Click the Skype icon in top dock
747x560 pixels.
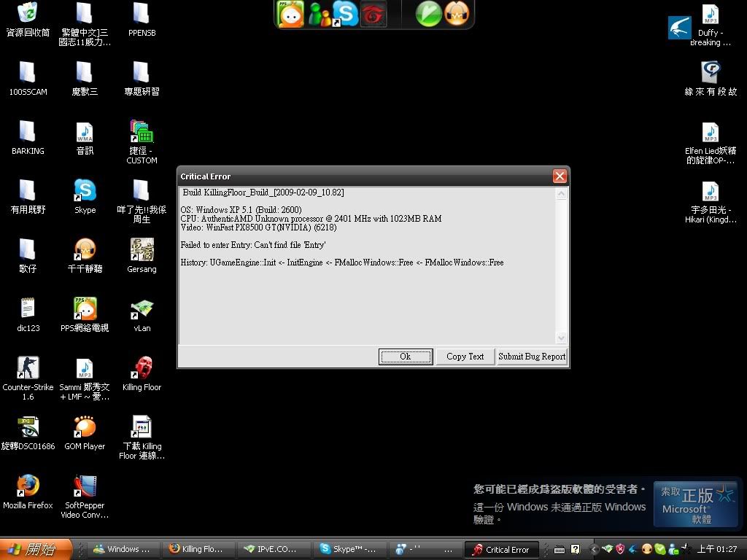345,14
